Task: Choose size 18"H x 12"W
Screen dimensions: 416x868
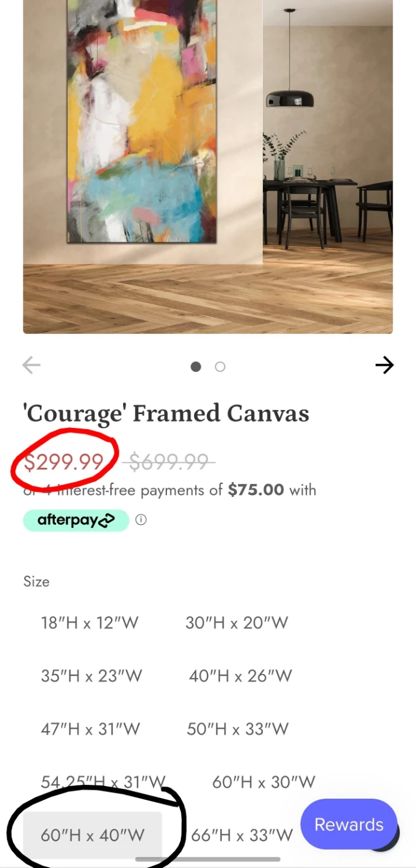Action: pos(90,623)
